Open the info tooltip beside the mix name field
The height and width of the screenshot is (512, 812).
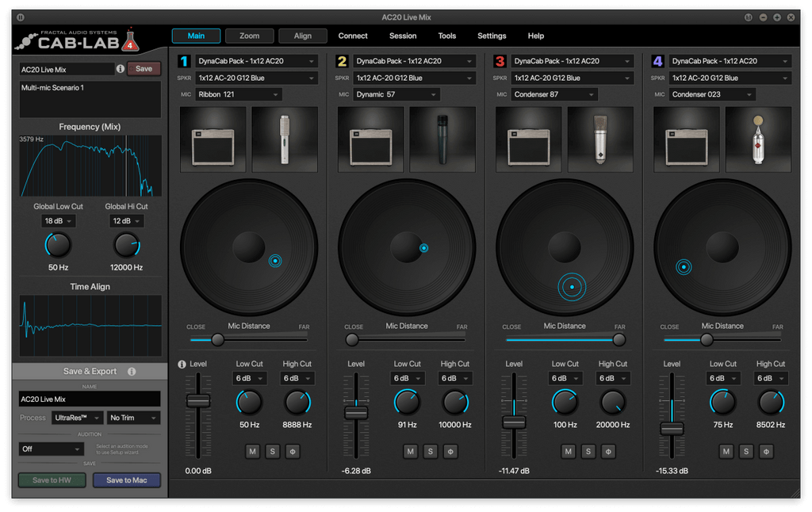120,69
